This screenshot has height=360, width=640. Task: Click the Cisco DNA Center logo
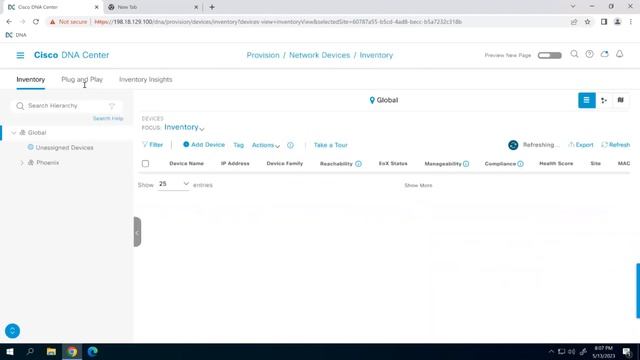(71, 55)
